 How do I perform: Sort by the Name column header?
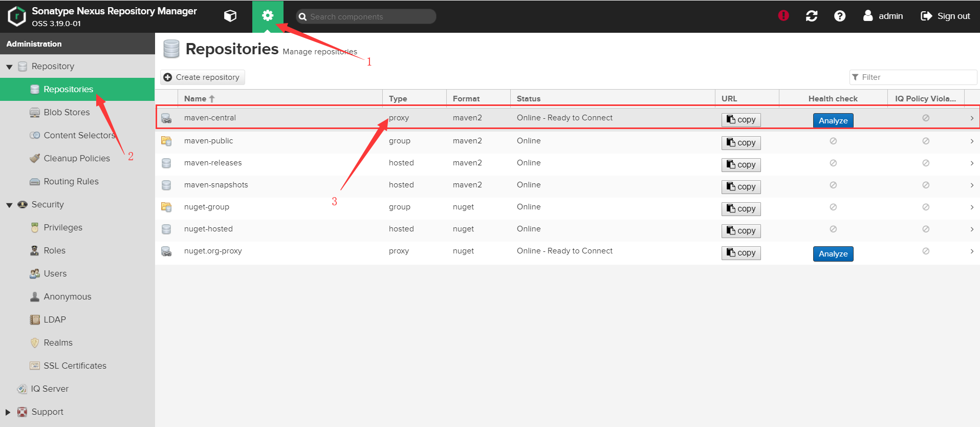280,98
